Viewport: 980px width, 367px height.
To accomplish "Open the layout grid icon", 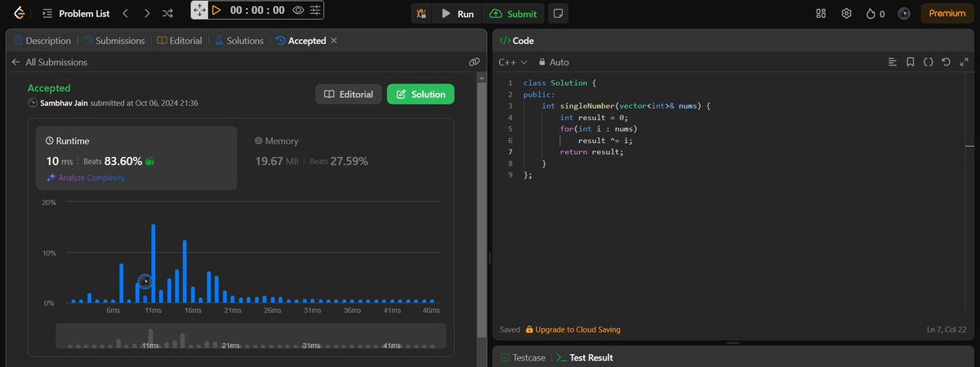I will pyautogui.click(x=822, y=13).
